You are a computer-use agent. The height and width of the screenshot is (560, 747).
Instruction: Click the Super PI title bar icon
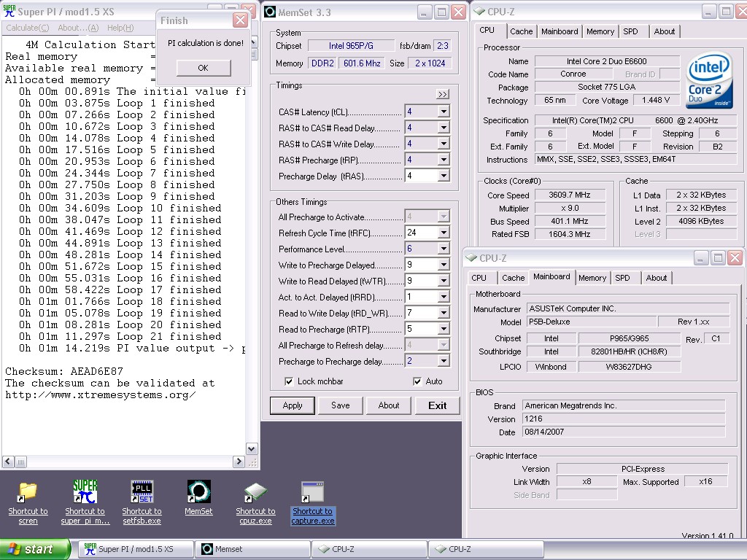tap(9, 12)
